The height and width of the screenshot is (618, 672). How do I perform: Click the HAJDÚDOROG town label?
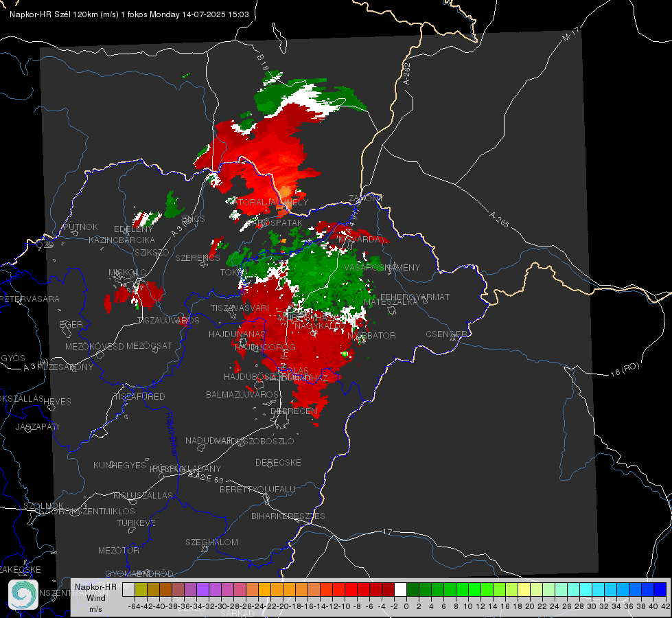point(265,347)
